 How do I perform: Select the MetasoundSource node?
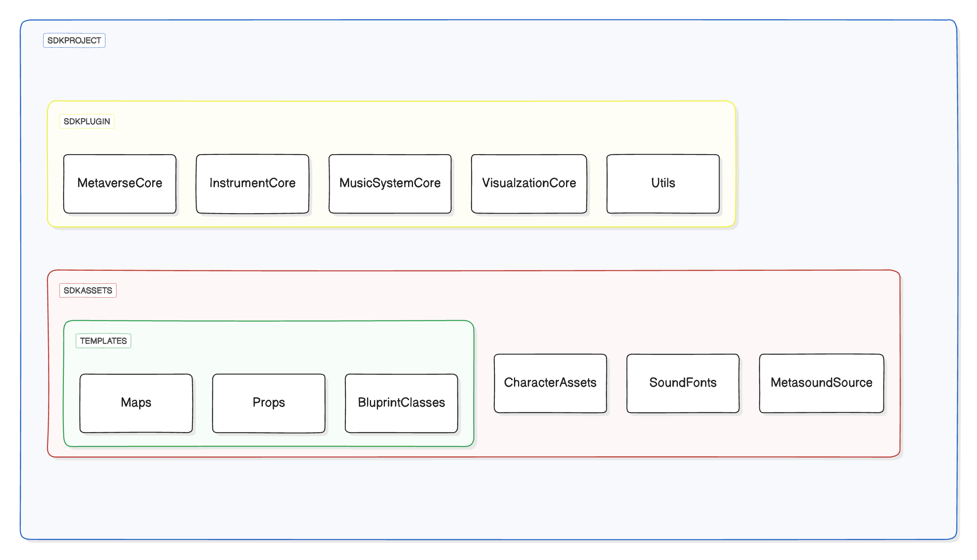point(821,383)
